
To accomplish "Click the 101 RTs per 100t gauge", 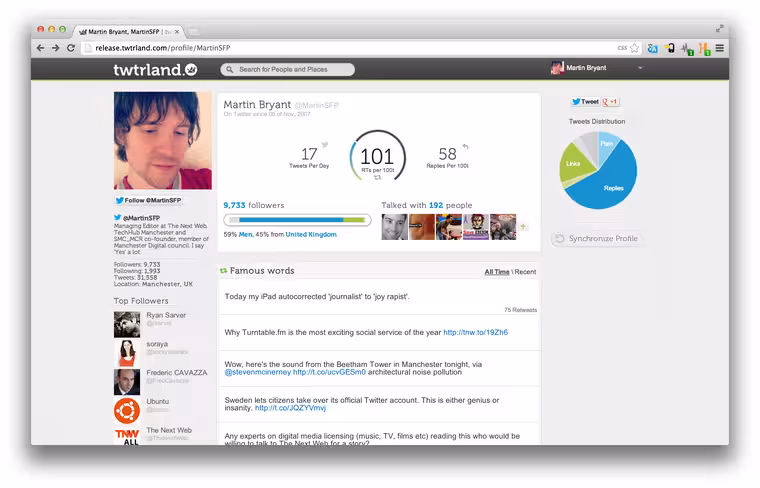I will coord(378,156).
